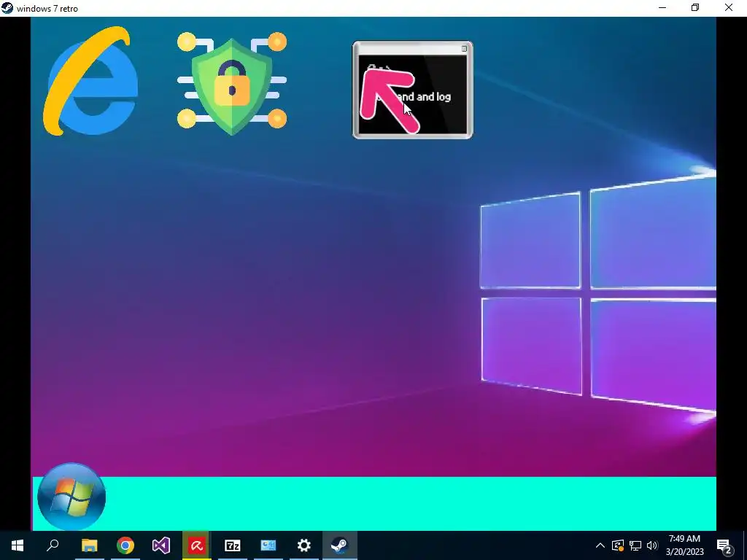
Task: Click the Windows 7 start orb
Action: pyautogui.click(x=71, y=497)
